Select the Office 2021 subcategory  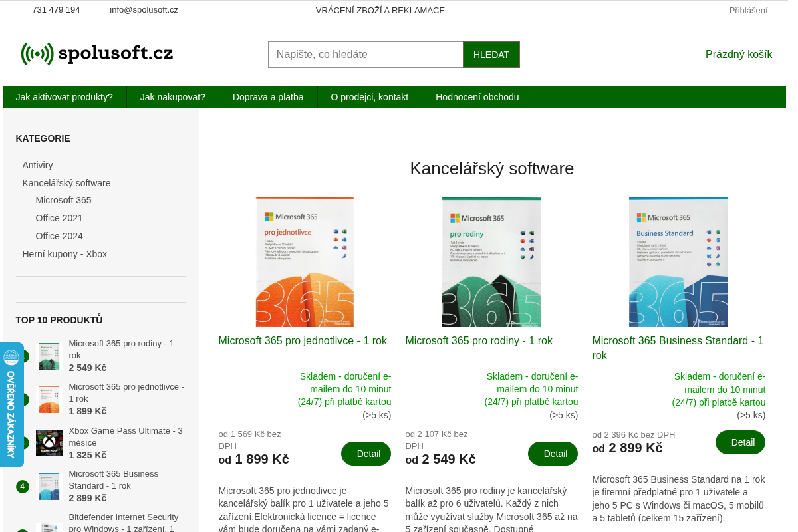[x=59, y=218]
